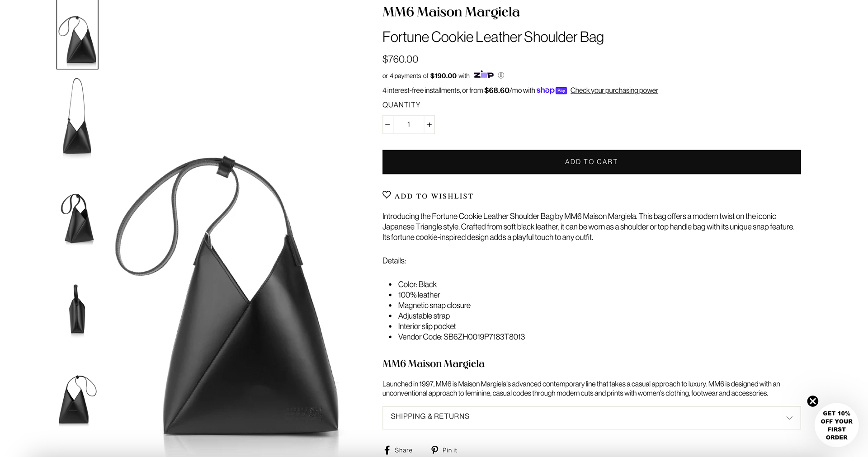The image size is (868, 457).
Task: Select the third thumbnail with looped strap
Action: [77, 218]
